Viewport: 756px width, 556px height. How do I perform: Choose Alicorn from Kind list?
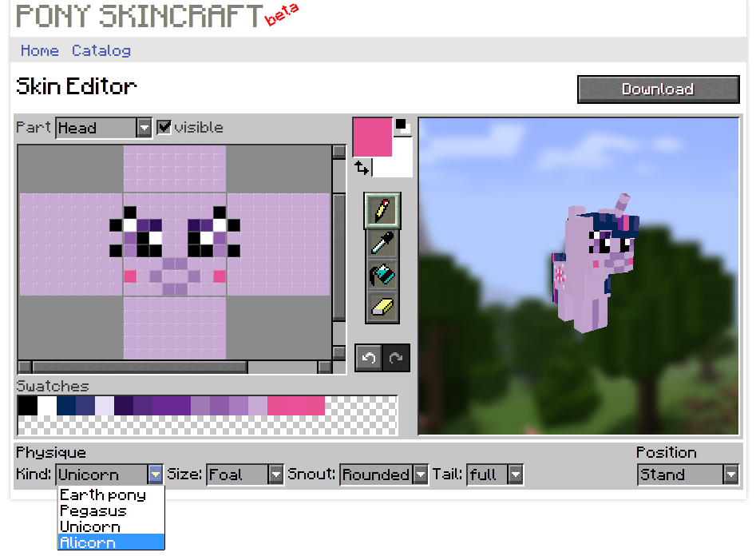pyautogui.click(x=111, y=542)
